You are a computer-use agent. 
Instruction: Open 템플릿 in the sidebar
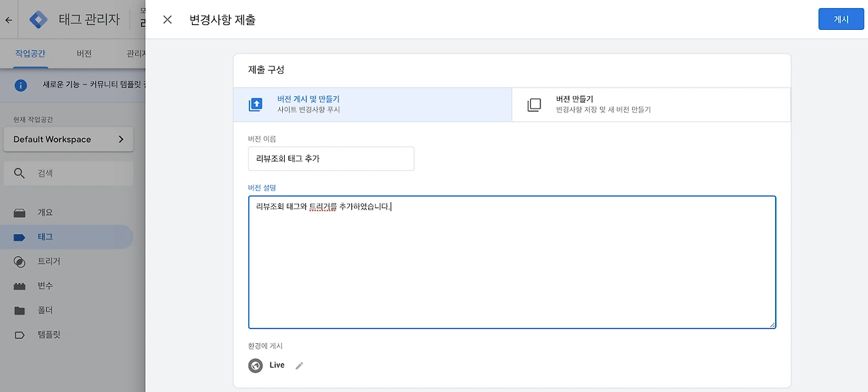pos(49,334)
